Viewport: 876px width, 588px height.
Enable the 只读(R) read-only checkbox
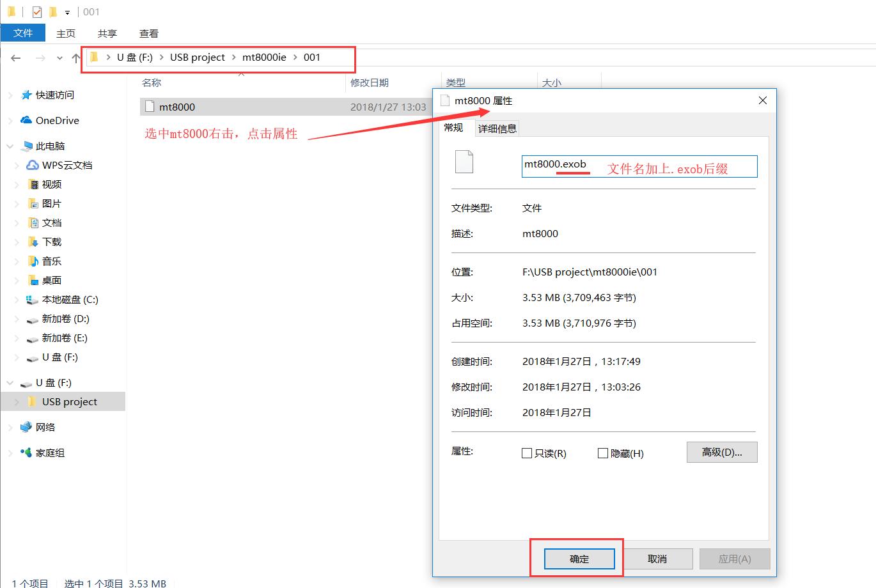[x=527, y=453]
